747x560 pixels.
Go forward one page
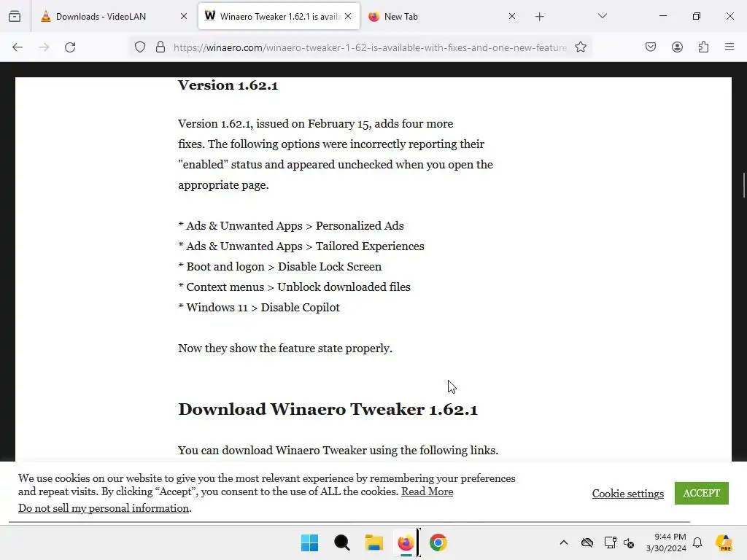44,47
